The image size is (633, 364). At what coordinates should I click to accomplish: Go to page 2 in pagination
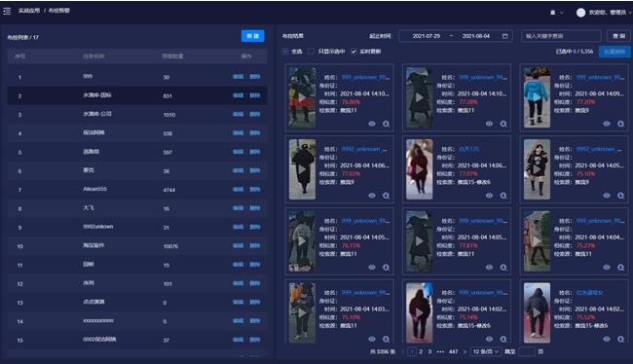pyautogui.click(x=421, y=351)
